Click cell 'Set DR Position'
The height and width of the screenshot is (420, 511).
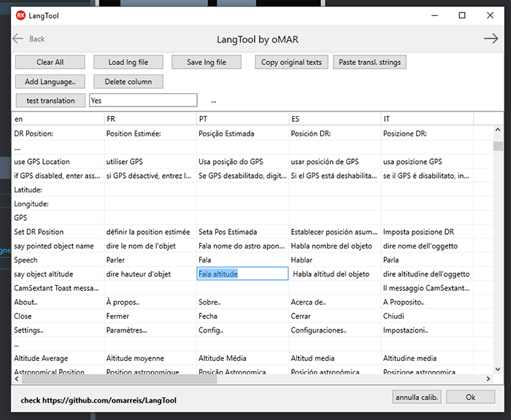[58, 232]
